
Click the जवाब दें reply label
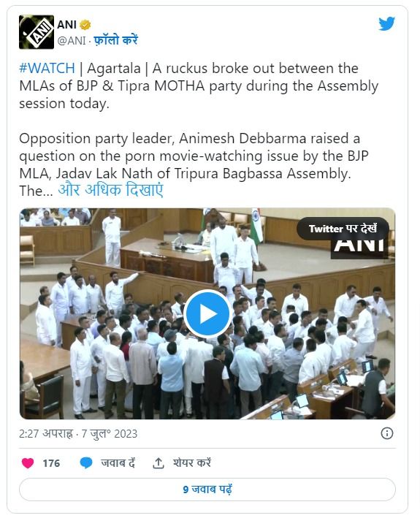click(118, 462)
